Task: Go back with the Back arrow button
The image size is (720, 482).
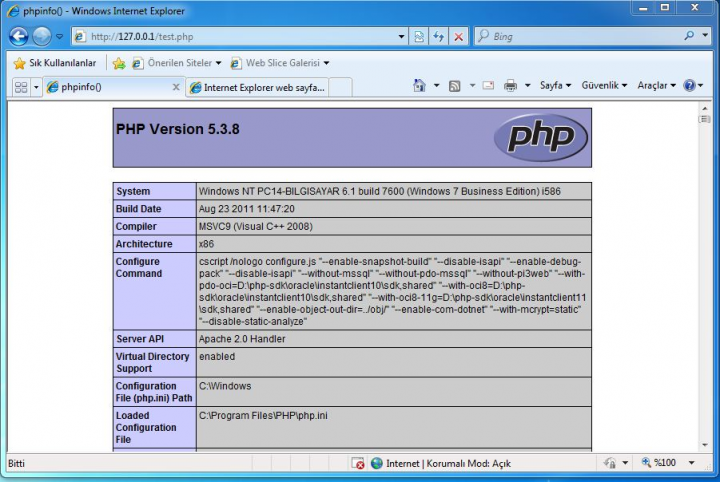Action: [x=18, y=36]
